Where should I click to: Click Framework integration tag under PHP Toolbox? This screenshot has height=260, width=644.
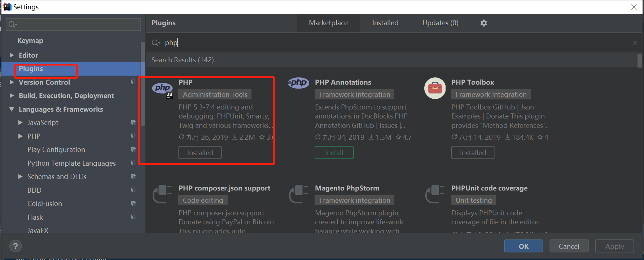[491, 94]
